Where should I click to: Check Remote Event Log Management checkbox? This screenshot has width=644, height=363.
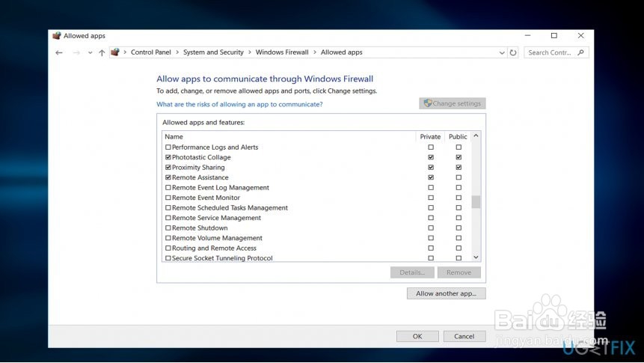[x=168, y=187]
